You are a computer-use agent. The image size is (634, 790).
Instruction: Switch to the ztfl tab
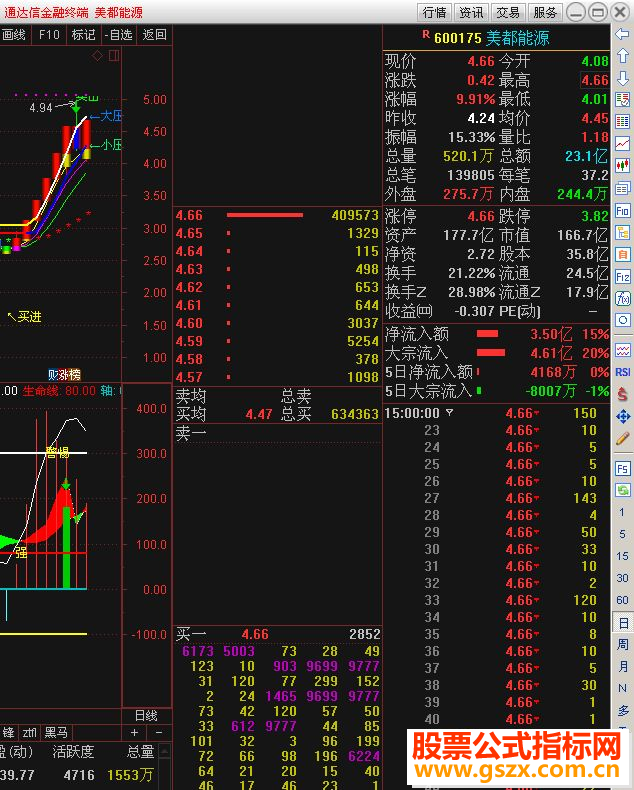(x=30, y=732)
